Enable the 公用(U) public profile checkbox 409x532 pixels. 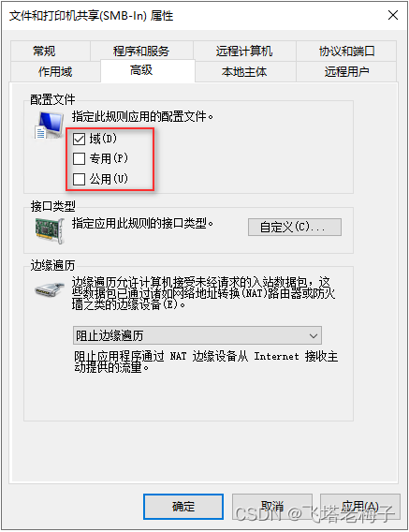pyautogui.click(x=79, y=179)
